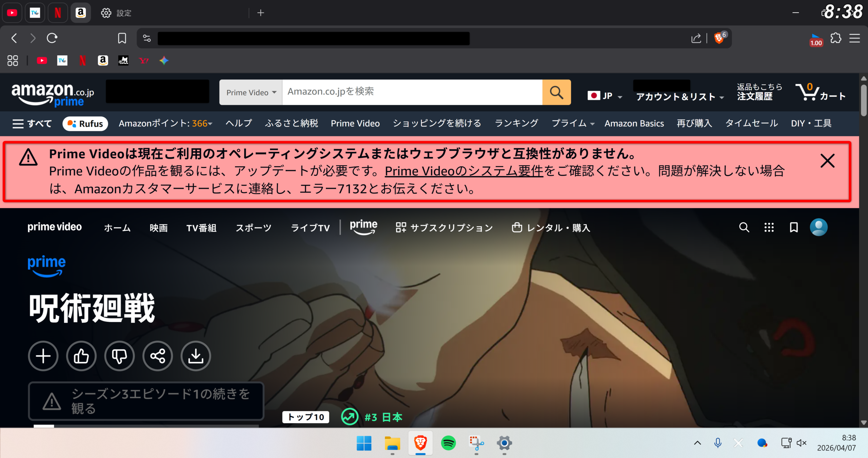Screen dimensions: 868x458
Task: Add 呪術廻戦 to watchlist with plus icon
Action: pyautogui.click(x=43, y=356)
